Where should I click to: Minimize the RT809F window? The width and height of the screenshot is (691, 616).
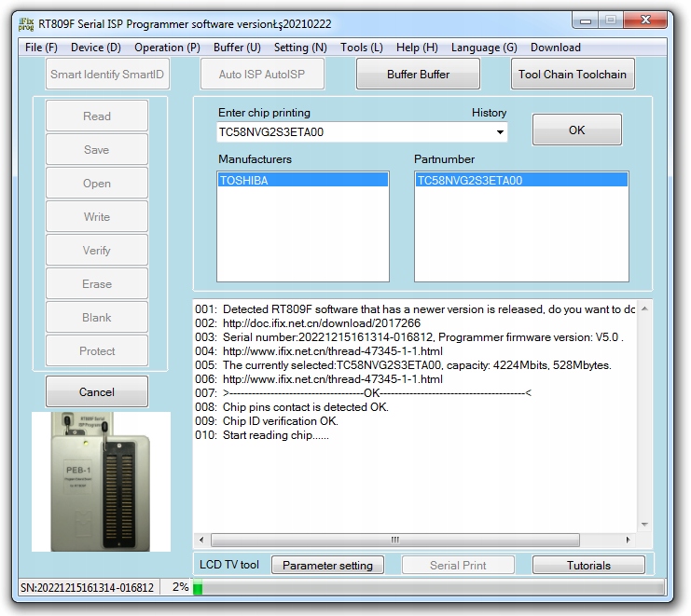586,21
